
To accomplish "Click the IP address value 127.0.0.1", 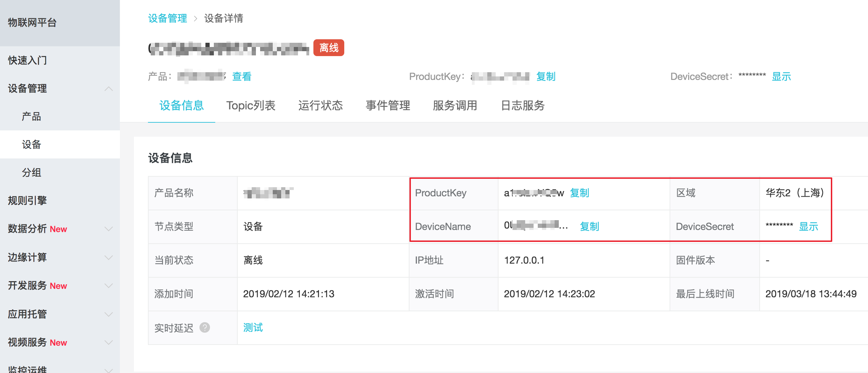I will point(524,260).
